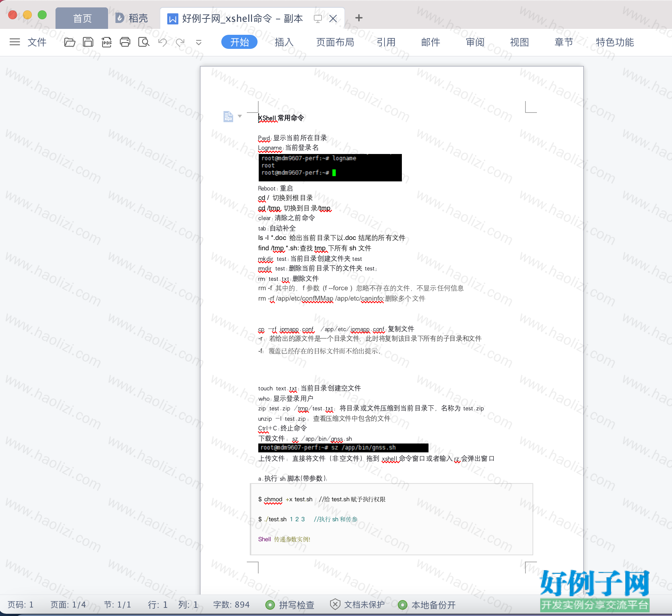Click the save document icon

(x=88, y=42)
